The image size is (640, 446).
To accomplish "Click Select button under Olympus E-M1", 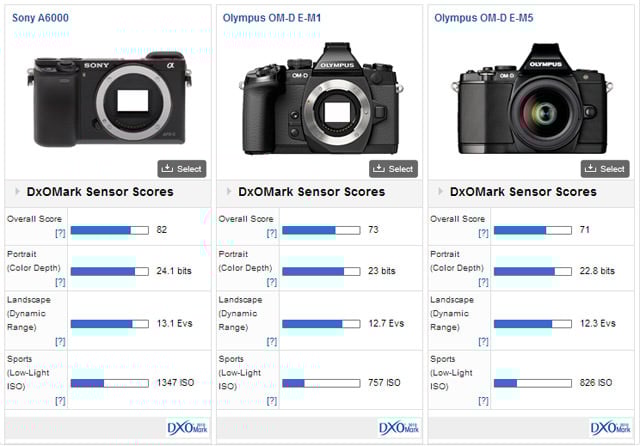I will coord(393,169).
